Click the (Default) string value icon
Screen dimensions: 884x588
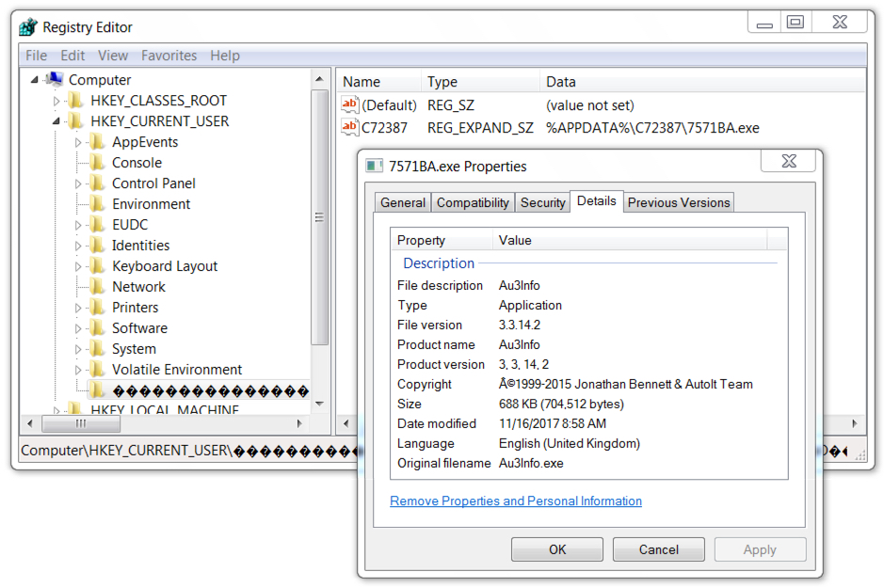[349, 104]
